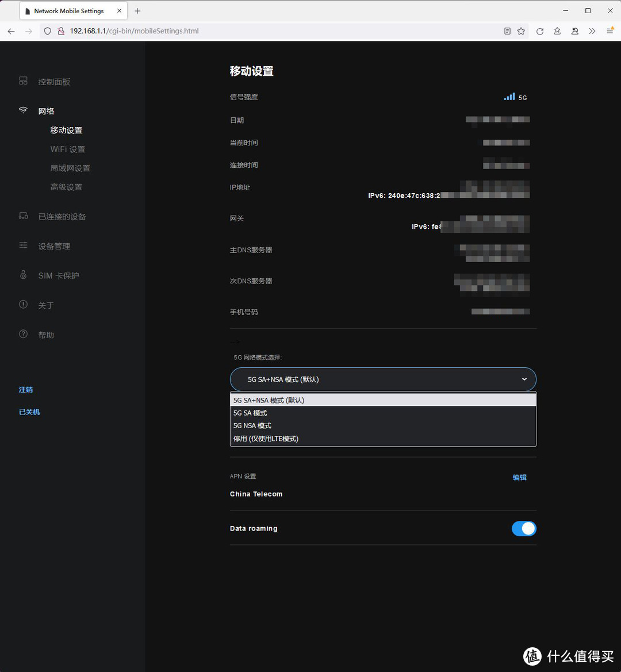Viewport: 621px width, 672px height.
Task: Select the Network Mobile Settings tab
Action: pyautogui.click(x=73, y=11)
